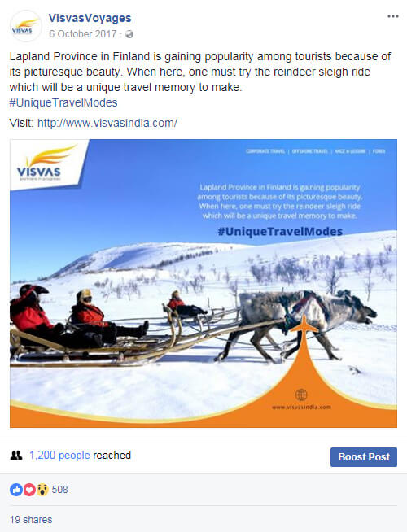Click the VisvasVoyages profile picture
Image resolution: width=407 pixels, height=532 pixels.
click(26, 26)
